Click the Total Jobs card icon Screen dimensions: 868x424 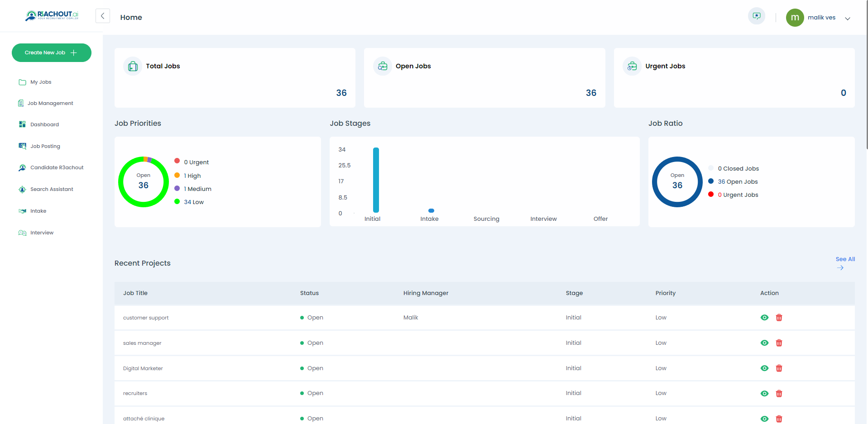click(x=133, y=66)
